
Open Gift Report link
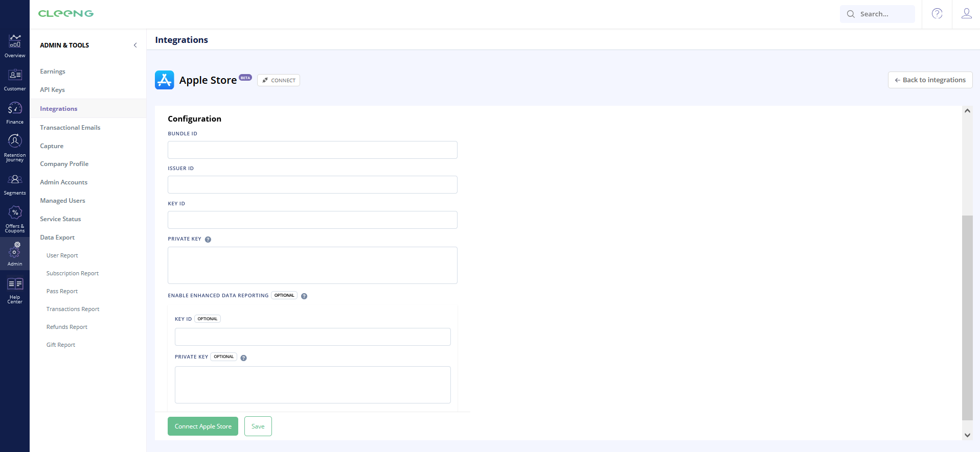pos(60,345)
